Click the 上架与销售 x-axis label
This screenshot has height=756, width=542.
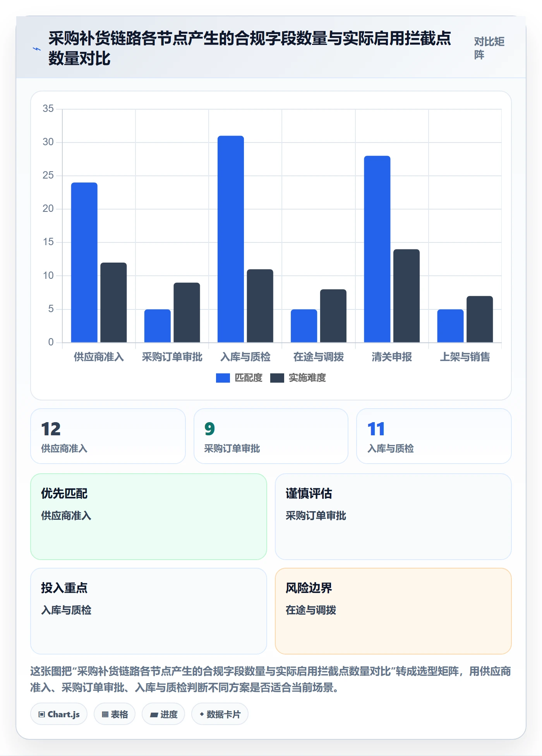click(465, 357)
